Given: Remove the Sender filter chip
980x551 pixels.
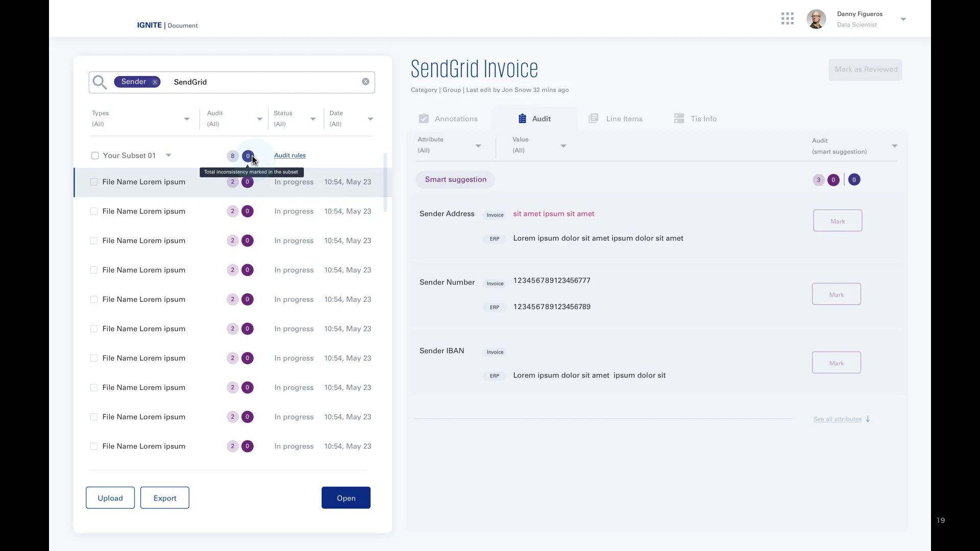Looking at the screenshot, I should pyautogui.click(x=155, y=82).
